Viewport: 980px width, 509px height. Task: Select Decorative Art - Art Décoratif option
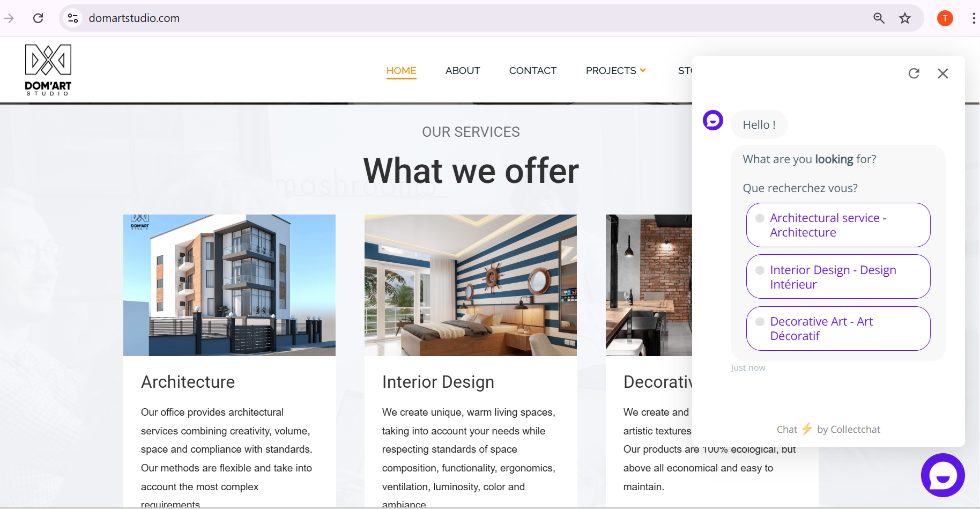(x=838, y=329)
